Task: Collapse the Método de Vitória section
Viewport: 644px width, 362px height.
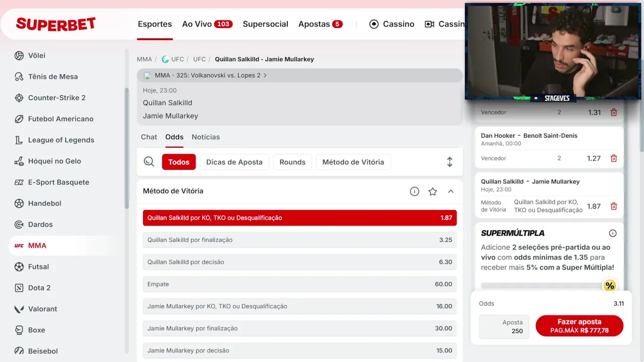Action: (x=451, y=191)
